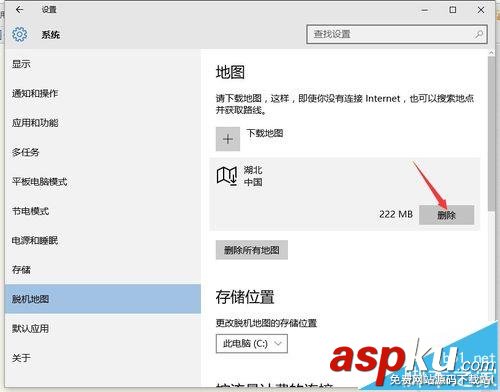Go to 多任务 settings

click(x=103, y=152)
